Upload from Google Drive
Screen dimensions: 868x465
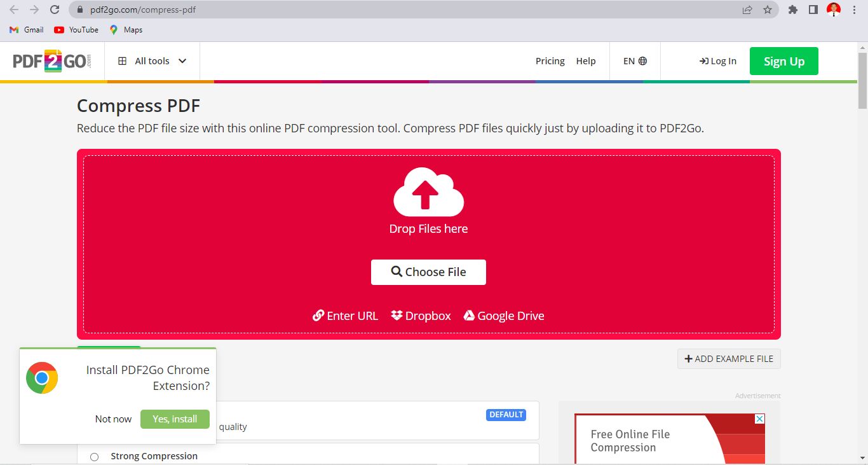504,316
